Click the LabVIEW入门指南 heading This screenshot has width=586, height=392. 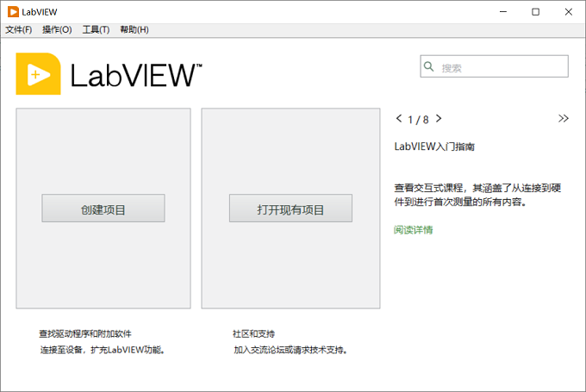point(434,146)
